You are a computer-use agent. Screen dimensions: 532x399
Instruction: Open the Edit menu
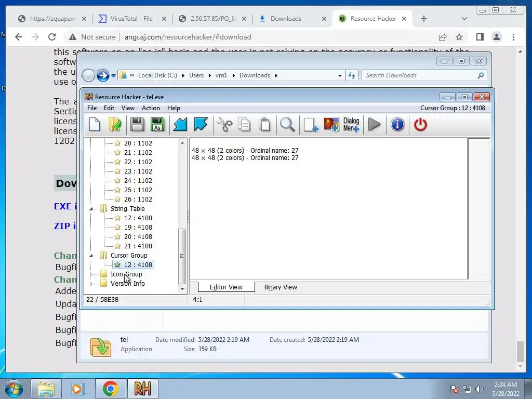(109, 108)
